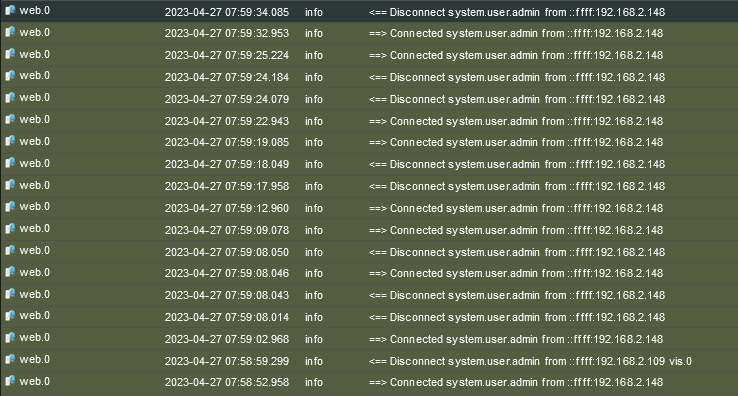The width and height of the screenshot is (738, 396).
Task: Click the web.0 icon in the 07:59:34.085 row
Action: point(10,10)
